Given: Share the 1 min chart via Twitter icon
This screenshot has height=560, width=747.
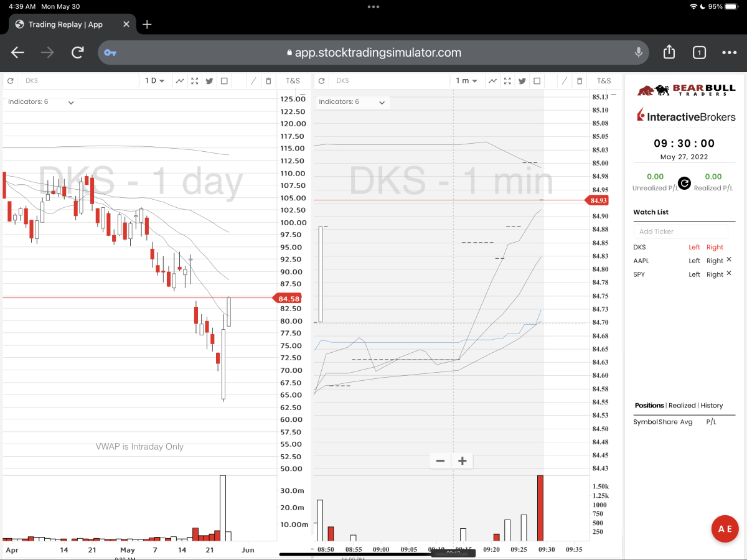Looking at the screenshot, I should point(522,81).
